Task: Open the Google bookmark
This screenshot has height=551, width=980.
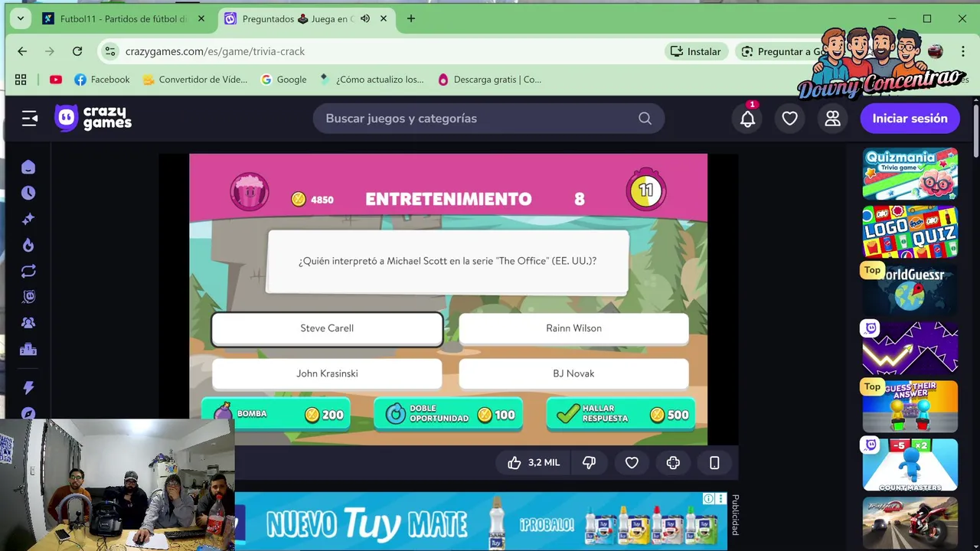Action: tap(283, 80)
